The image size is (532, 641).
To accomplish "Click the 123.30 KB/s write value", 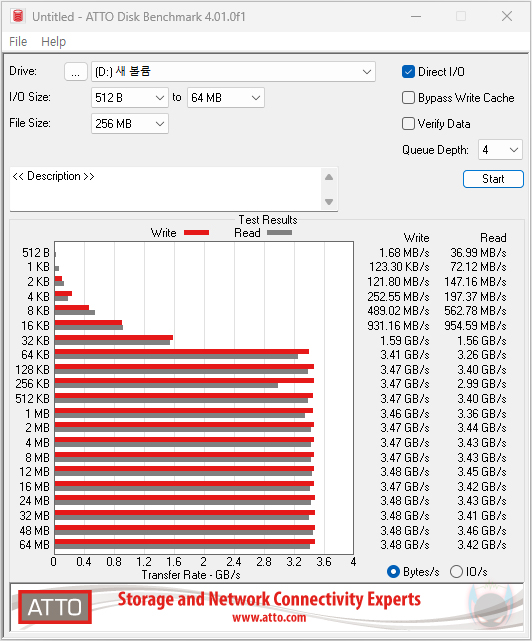I will click(399, 267).
